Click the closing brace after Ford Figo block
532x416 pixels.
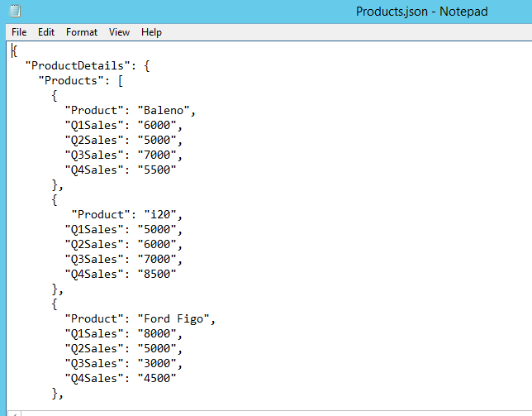pyautogui.click(x=57, y=394)
